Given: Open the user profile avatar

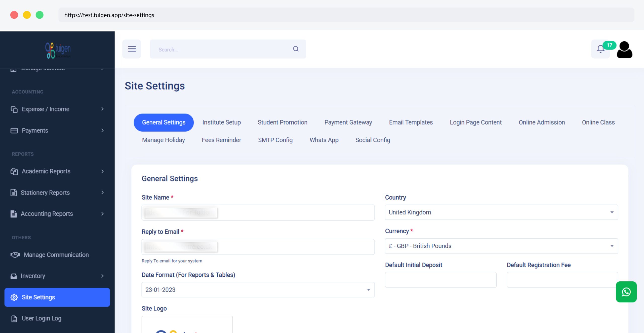Looking at the screenshot, I should coord(624,50).
